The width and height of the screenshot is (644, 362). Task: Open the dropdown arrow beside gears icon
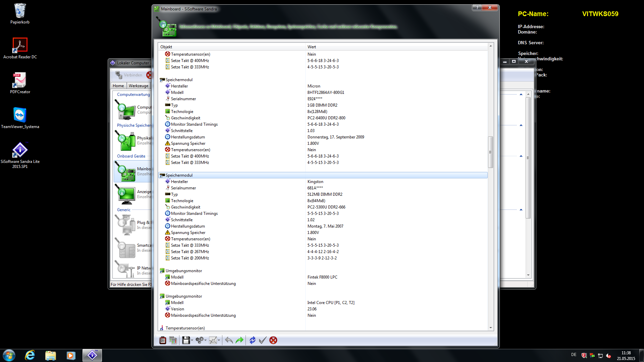(206, 341)
